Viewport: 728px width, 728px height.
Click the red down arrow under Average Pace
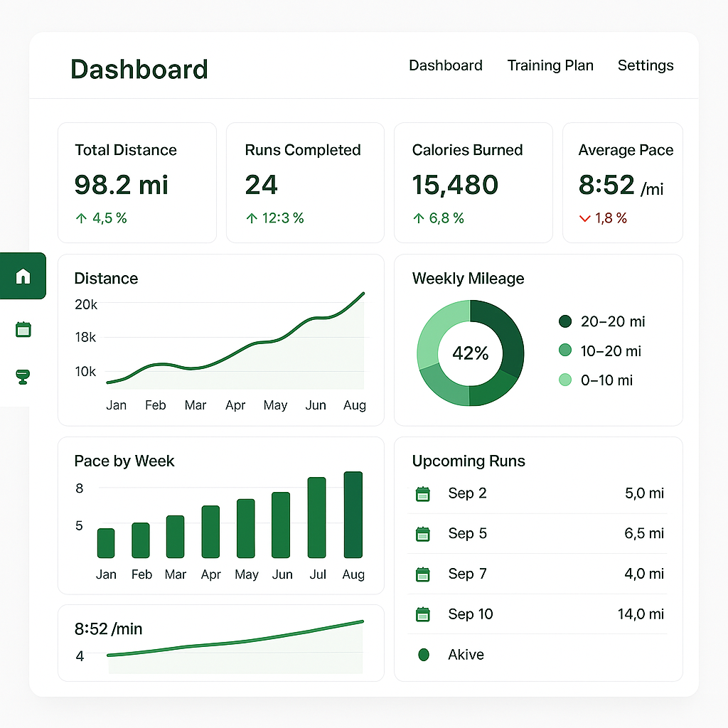click(x=584, y=219)
